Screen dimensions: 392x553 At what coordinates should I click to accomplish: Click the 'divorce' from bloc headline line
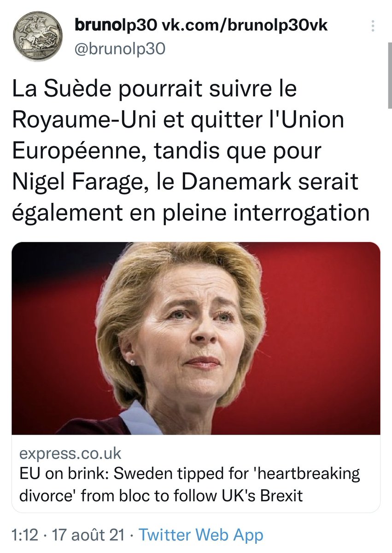tap(161, 496)
